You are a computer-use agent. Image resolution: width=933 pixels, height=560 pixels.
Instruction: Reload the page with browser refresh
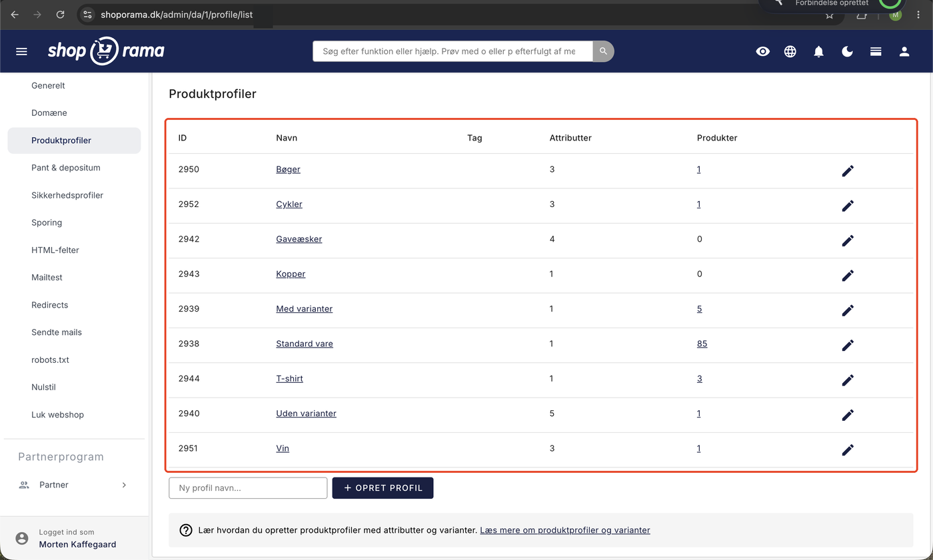(60, 14)
